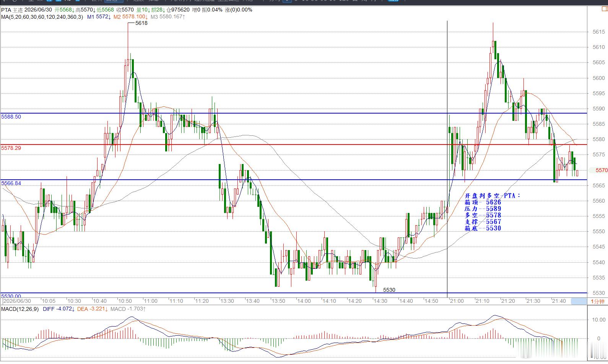Click the 14:00 time axis label

pyautogui.click(x=304, y=301)
